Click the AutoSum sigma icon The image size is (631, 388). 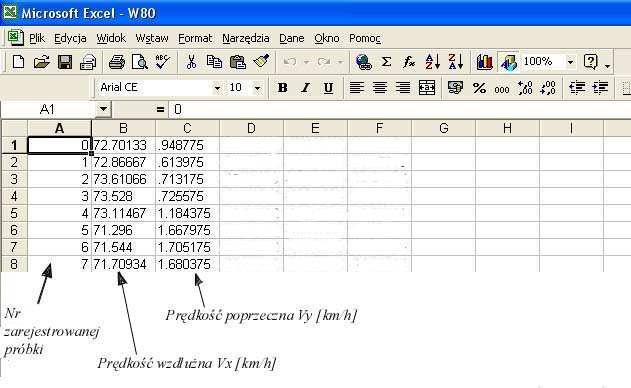(x=386, y=62)
